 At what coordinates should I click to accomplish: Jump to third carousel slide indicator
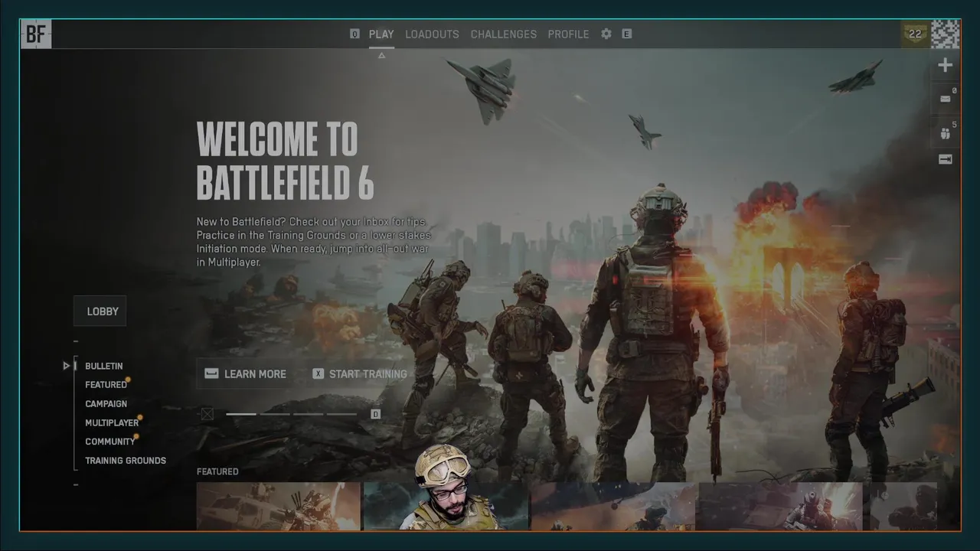pyautogui.click(x=309, y=414)
